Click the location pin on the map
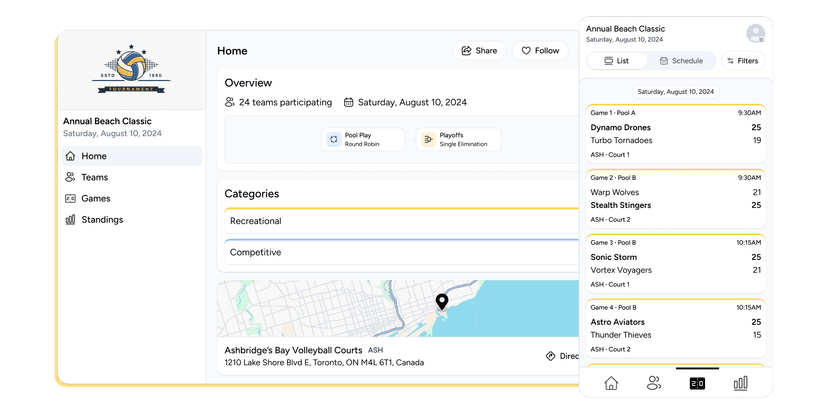 pos(441,301)
